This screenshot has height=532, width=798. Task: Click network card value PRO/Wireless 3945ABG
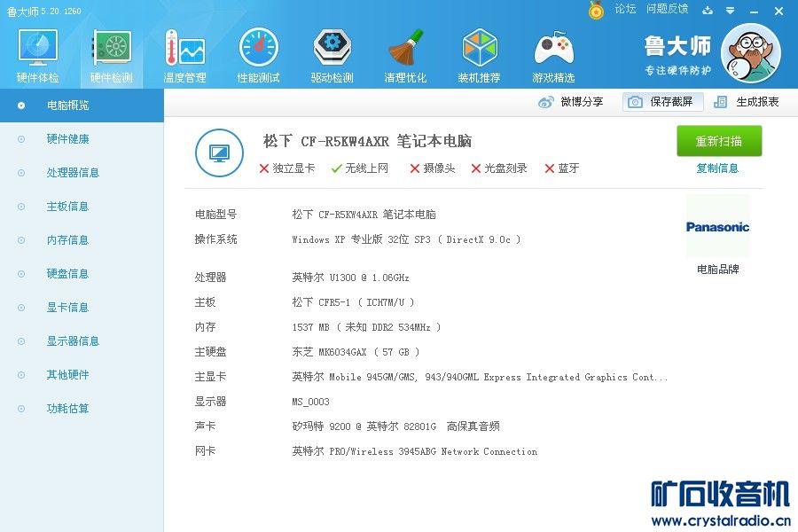click(415, 451)
